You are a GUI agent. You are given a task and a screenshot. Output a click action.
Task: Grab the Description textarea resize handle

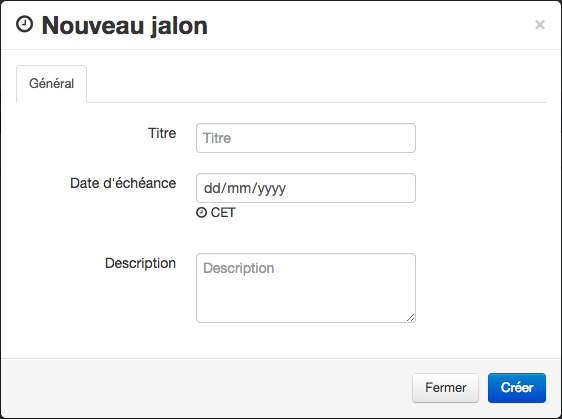coord(411,318)
